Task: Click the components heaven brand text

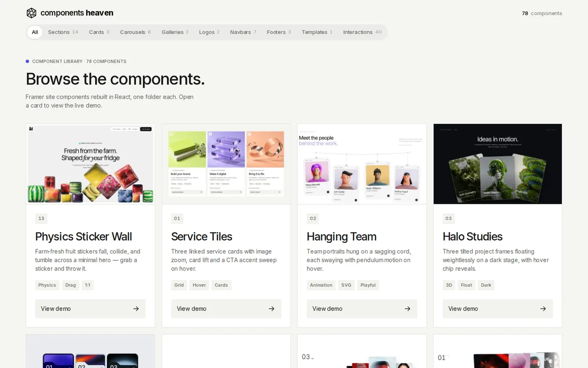Action: pos(77,13)
